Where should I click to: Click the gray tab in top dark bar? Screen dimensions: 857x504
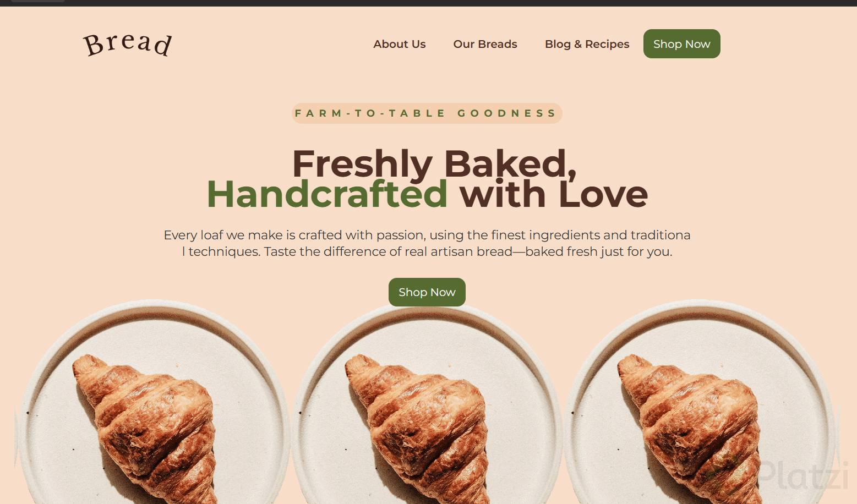coord(37,1)
